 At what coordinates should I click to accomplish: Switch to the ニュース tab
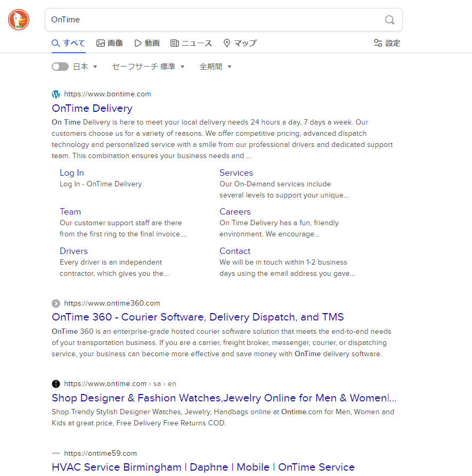(x=191, y=43)
